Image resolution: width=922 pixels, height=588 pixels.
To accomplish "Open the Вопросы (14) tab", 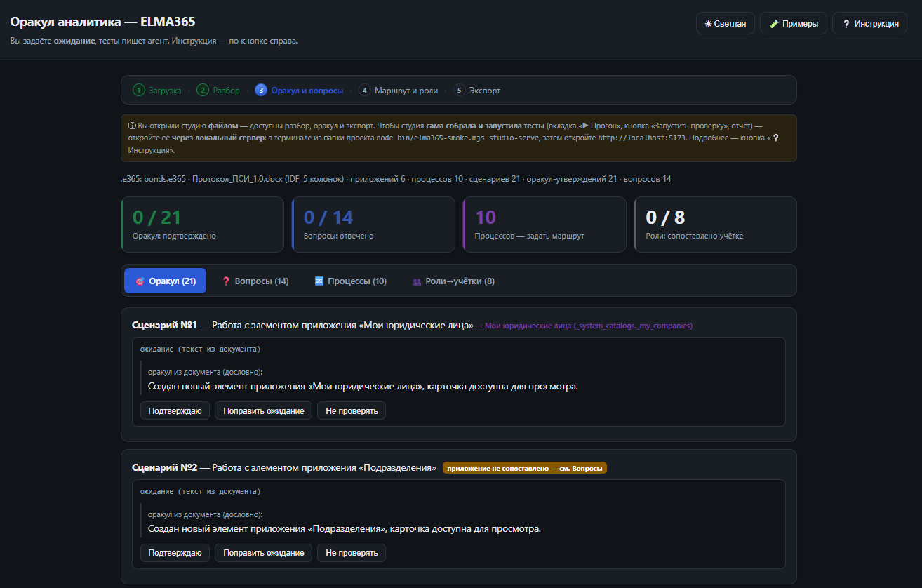I will point(255,281).
